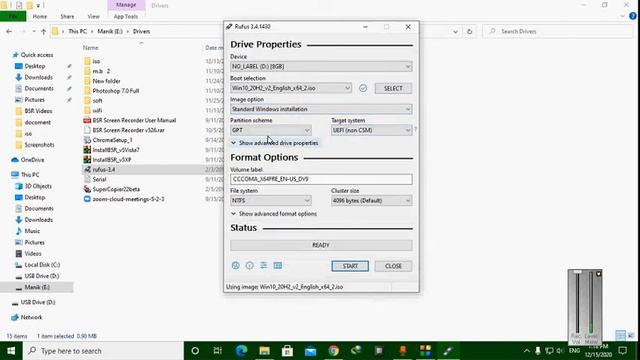Open Explorer help question icon

(x=633, y=16)
